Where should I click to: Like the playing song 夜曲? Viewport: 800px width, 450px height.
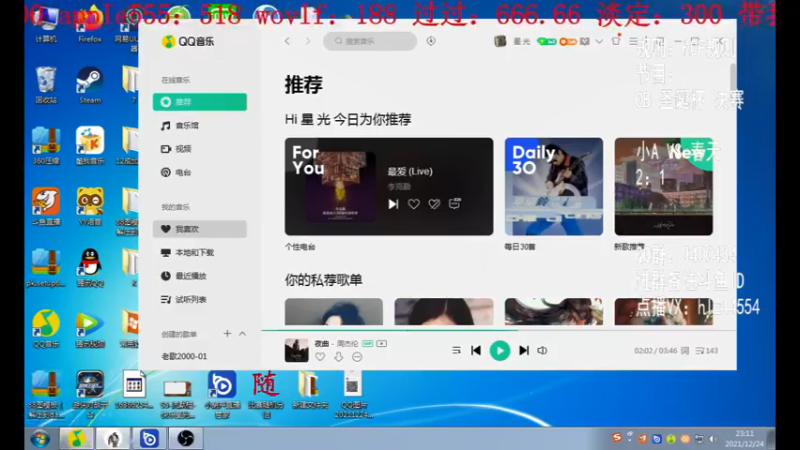tap(320, 357)
